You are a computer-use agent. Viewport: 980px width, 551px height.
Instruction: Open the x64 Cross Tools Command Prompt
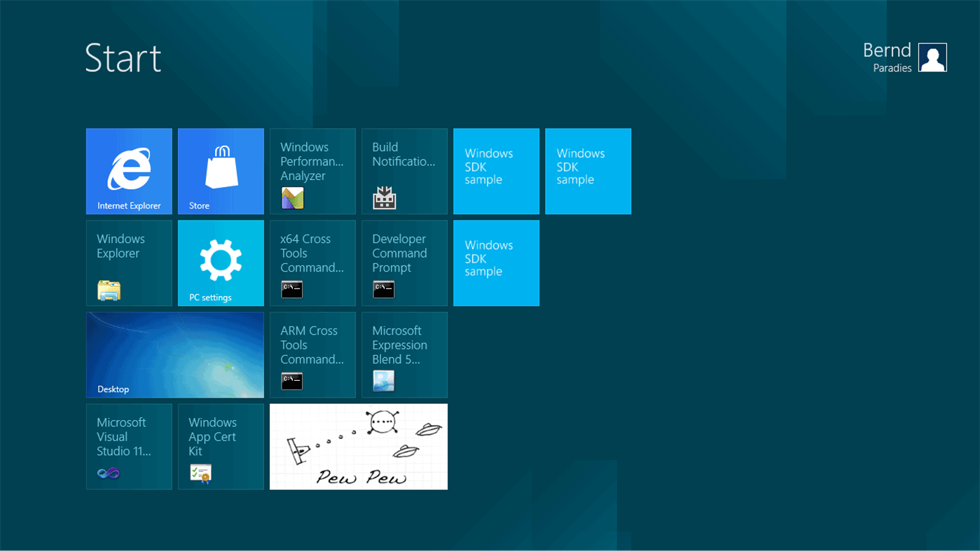pyautogui.click(x=312, y=263)
